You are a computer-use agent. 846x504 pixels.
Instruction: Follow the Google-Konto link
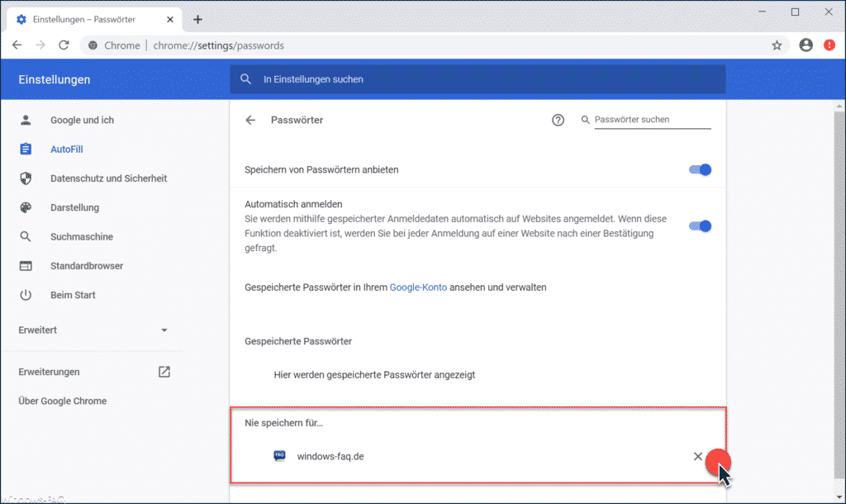coord(418,287)
